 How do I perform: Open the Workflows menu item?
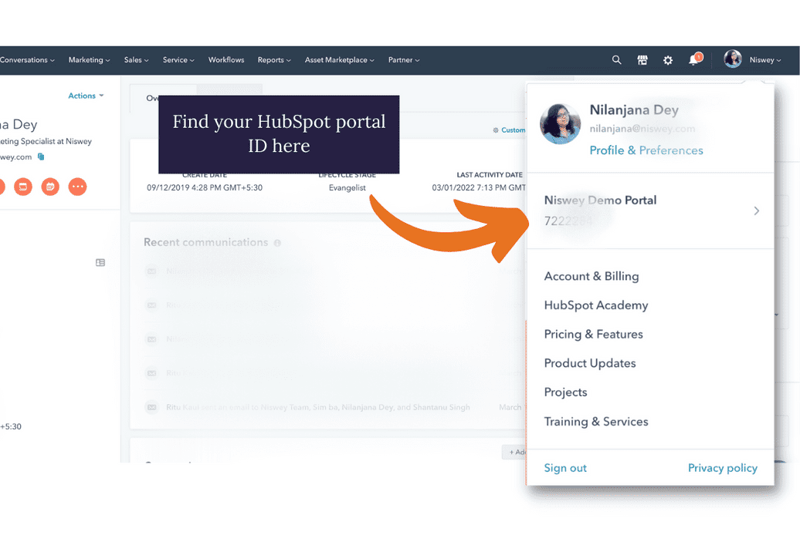(x=226, y=60)
